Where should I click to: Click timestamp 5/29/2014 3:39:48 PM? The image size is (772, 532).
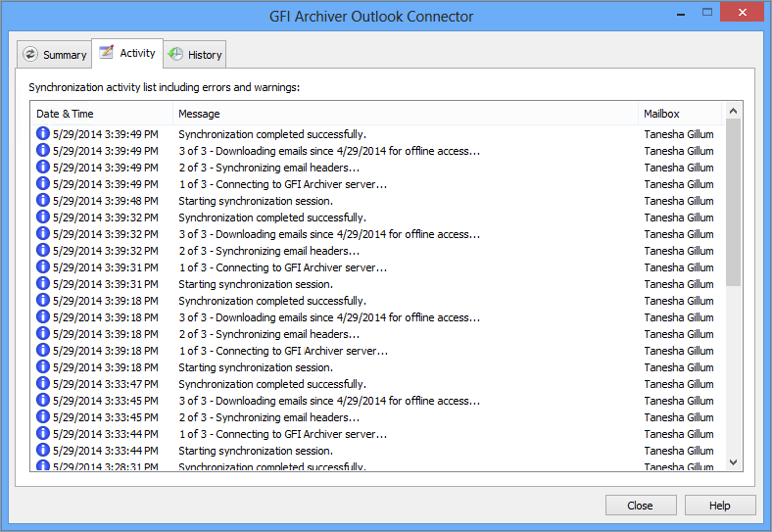click(x=106, y=201)
